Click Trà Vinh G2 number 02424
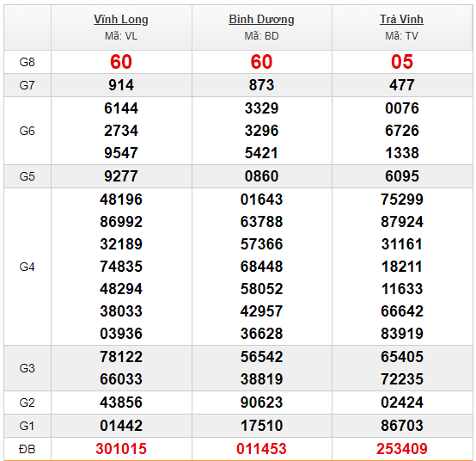This screenshot has height=461, width=476. click(402, 403)
